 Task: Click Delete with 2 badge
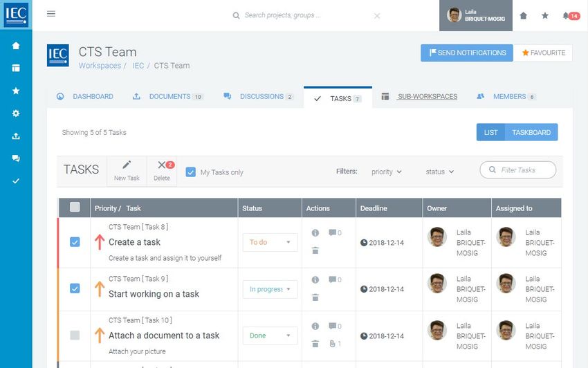162,171
